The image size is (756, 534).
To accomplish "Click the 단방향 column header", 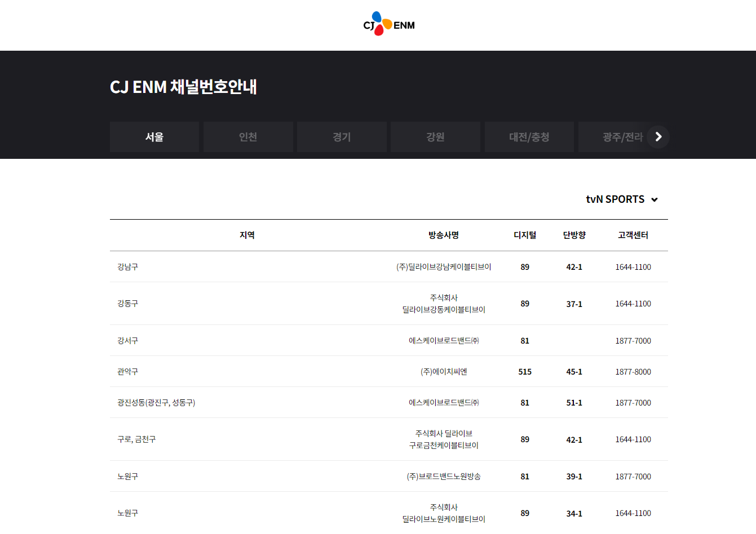I will (574, 235).
